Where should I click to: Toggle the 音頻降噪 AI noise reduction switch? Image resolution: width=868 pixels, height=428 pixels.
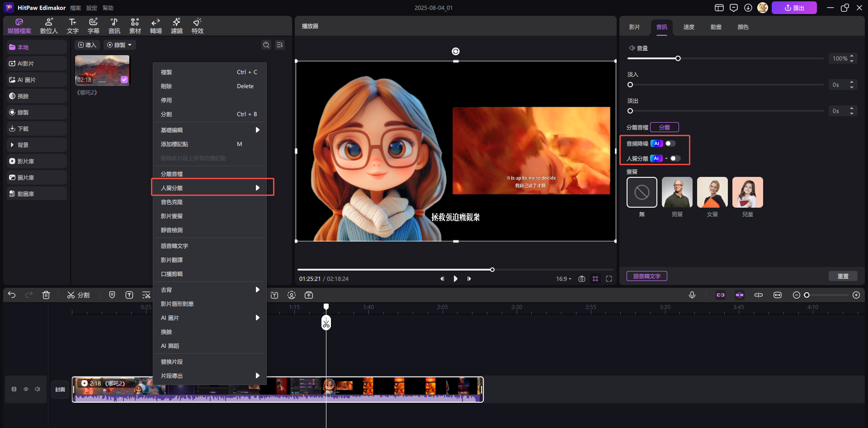click(670, 143)
